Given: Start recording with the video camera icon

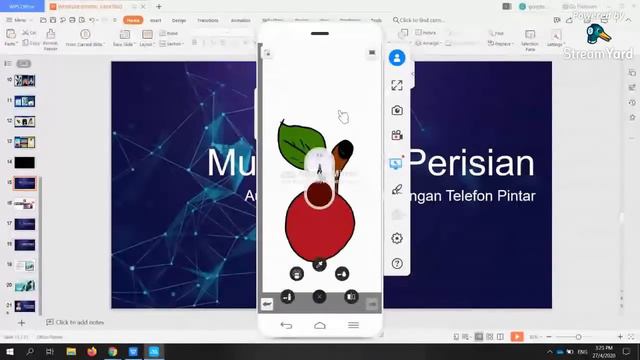Looking at the screenshot, I should tap(397, 135).
